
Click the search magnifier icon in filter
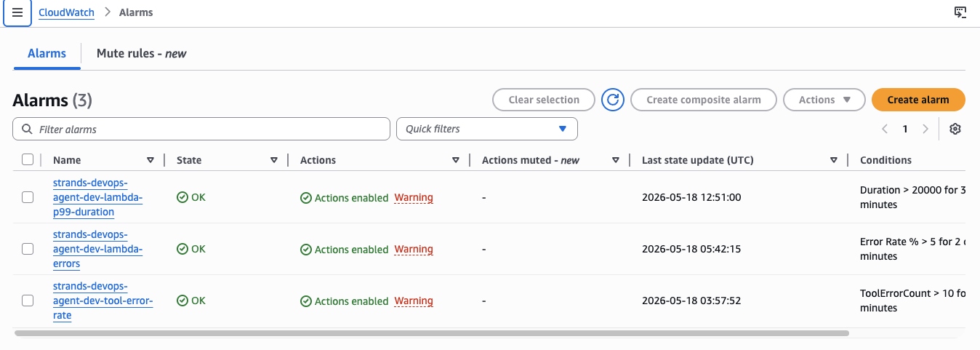27,129
